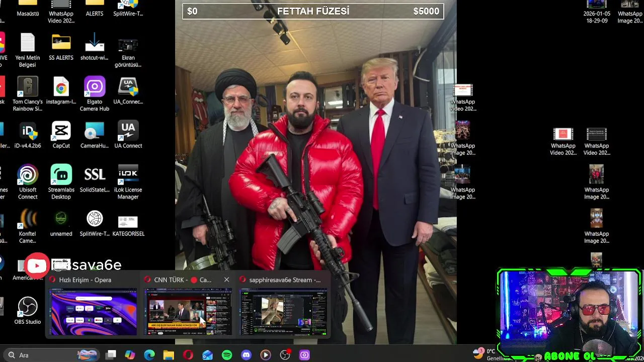
Task: Launch Tom Clancy's Rainbow Six shortcut
Action: tap(28, 94)
